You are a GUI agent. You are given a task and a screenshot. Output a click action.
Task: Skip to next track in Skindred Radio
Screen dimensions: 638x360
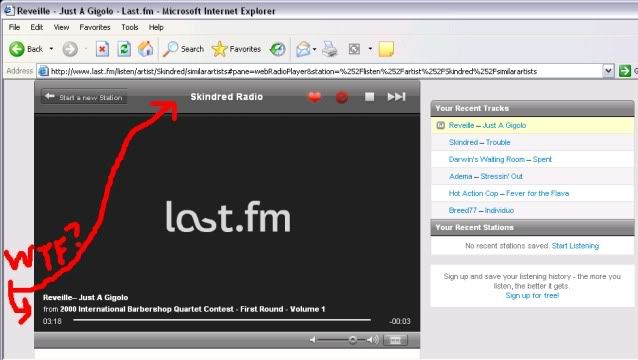[396, 97]
